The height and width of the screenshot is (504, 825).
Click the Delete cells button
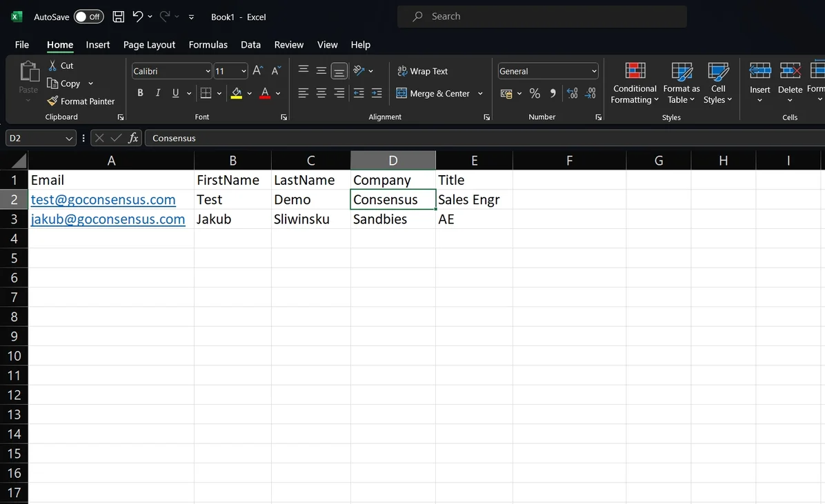790,83
